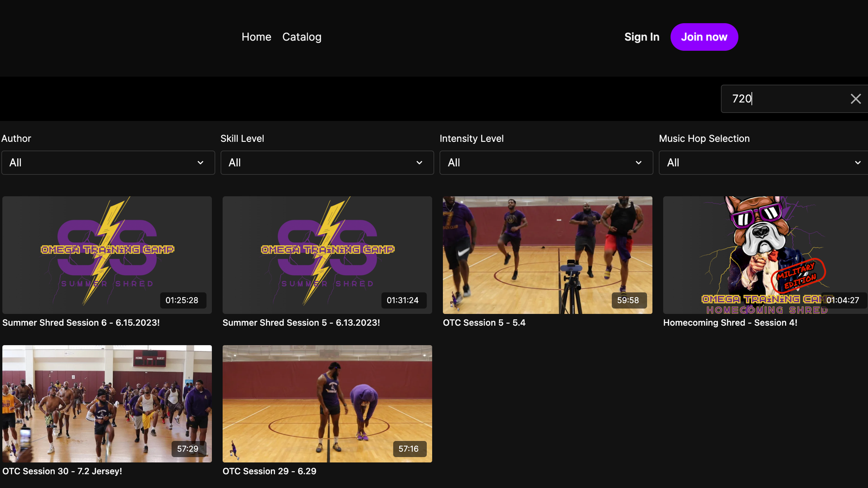Play the OTC Session 5 - 5.4 thumbnail
Screen dimensions: 868x488
pyautogui.click(x=547, y=255)
